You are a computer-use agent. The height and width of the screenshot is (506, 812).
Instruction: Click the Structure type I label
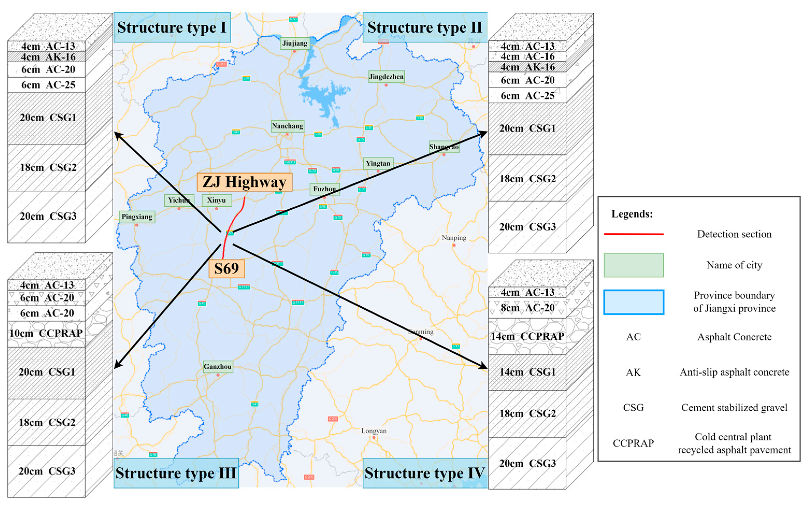pos(172,27)
